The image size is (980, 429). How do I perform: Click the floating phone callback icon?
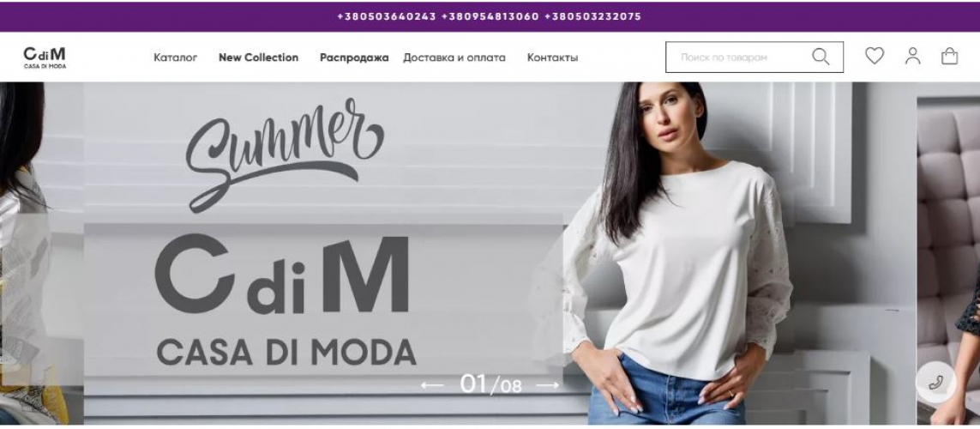(935, 382)
